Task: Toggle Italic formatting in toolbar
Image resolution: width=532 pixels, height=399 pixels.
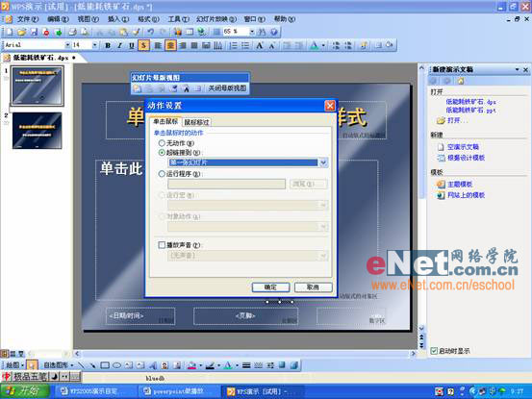Action: tap(119, 45)
